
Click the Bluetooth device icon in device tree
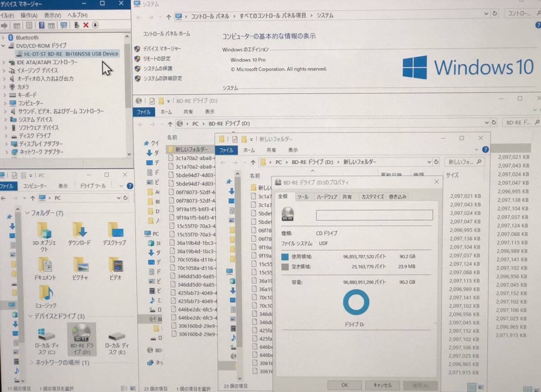pos(12,37)
